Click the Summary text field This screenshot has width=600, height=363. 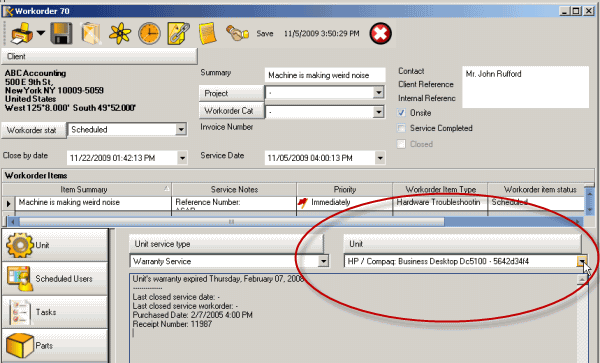click(x=325, y=75)
